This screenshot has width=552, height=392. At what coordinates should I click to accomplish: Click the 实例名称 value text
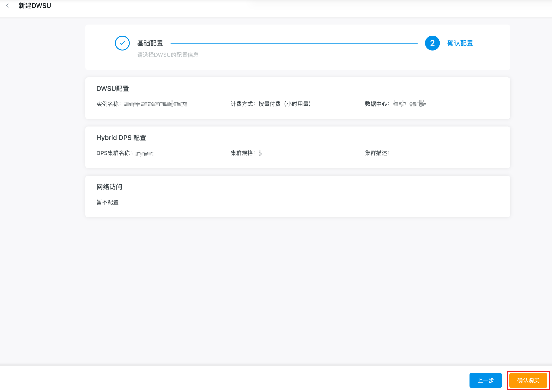155,104
